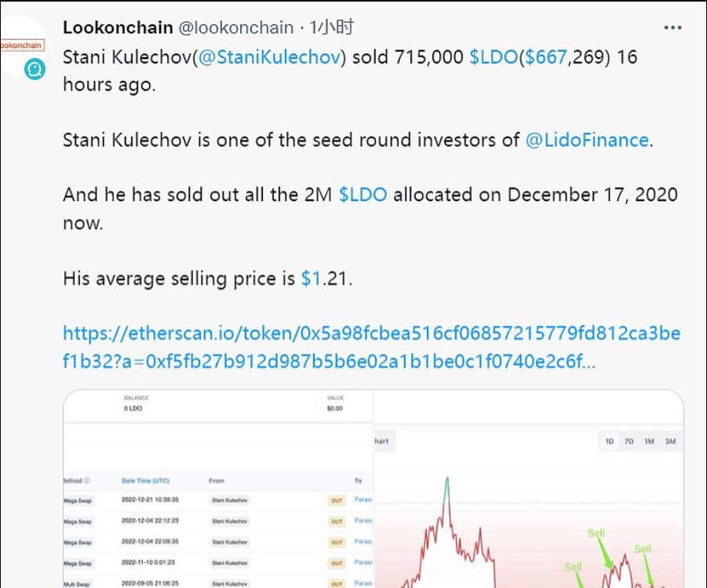Click the $1 cashtag in average price
This screenshot has width=707, height=588.
pos(311,278)
